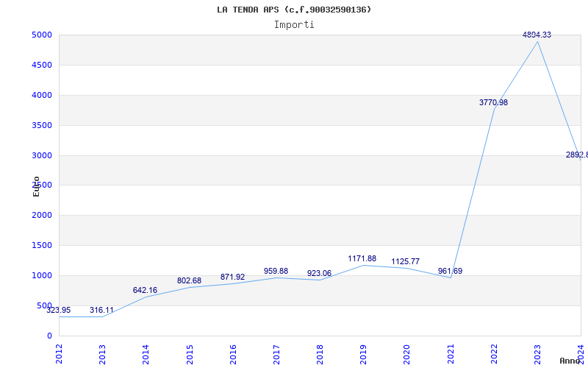The width and height of the screenshot is (588, 368).
Task: Click the 2000 y-axis tick label
Action: (x=42, y=216)
